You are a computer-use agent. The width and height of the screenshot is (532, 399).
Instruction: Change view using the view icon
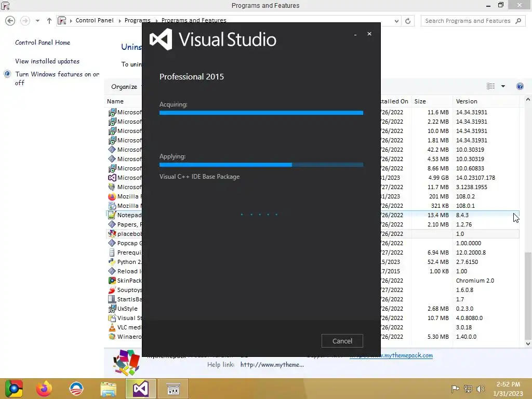490,86
